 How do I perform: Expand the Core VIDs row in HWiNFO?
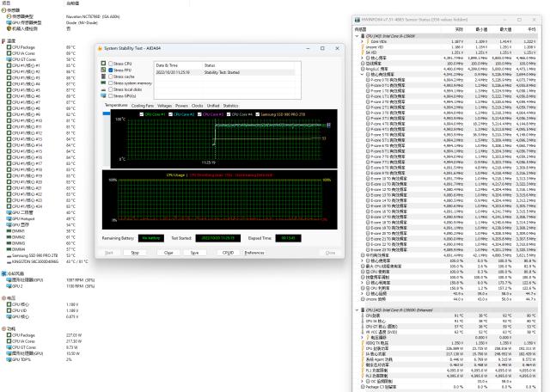click(x=363, y=41)
